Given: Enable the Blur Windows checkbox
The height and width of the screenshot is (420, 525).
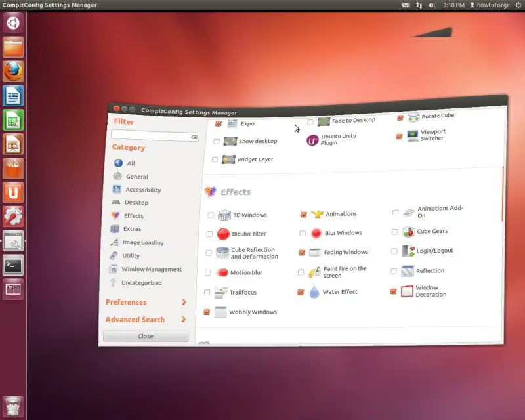Looking at the screenshot, I should coord(303,233).
